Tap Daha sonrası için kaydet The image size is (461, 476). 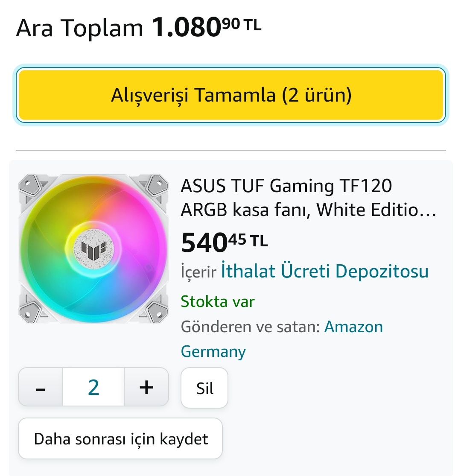pos(120,438)
